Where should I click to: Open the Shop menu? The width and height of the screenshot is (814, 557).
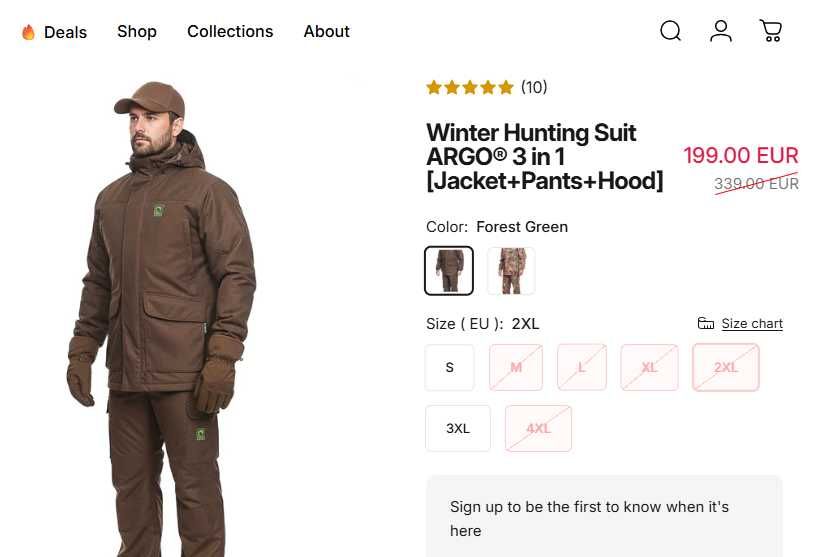137,31
